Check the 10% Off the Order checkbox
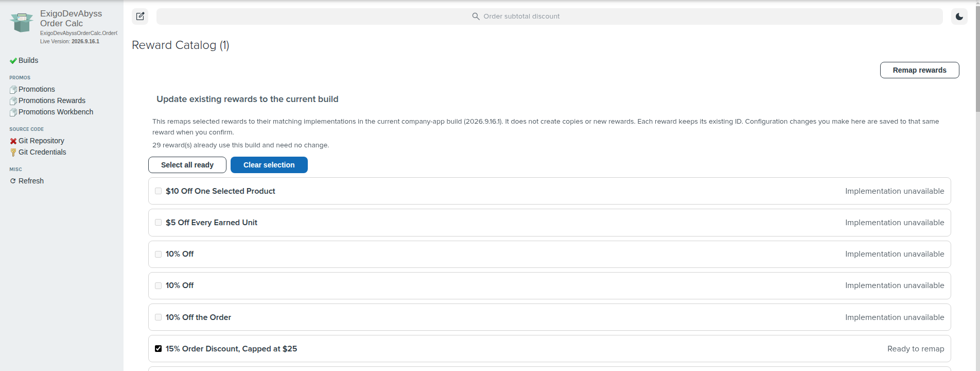The image size is (980, 371). tap(158, 317)
